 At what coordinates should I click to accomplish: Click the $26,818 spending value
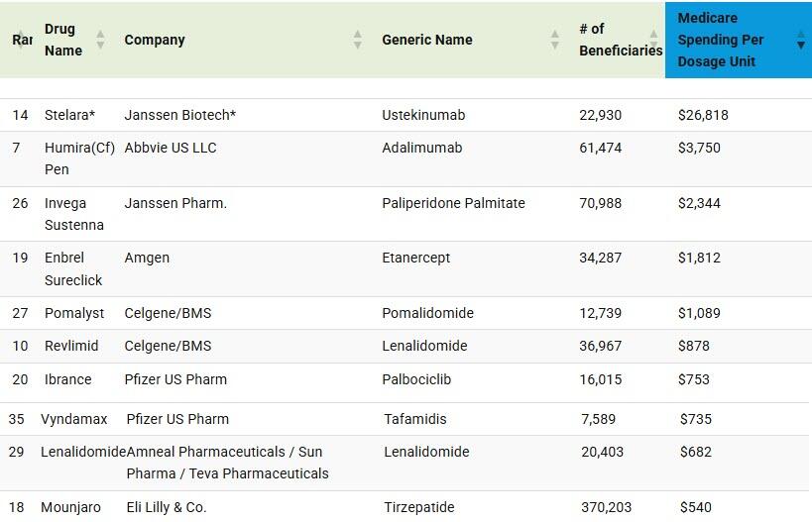click(x=703, y=115)
